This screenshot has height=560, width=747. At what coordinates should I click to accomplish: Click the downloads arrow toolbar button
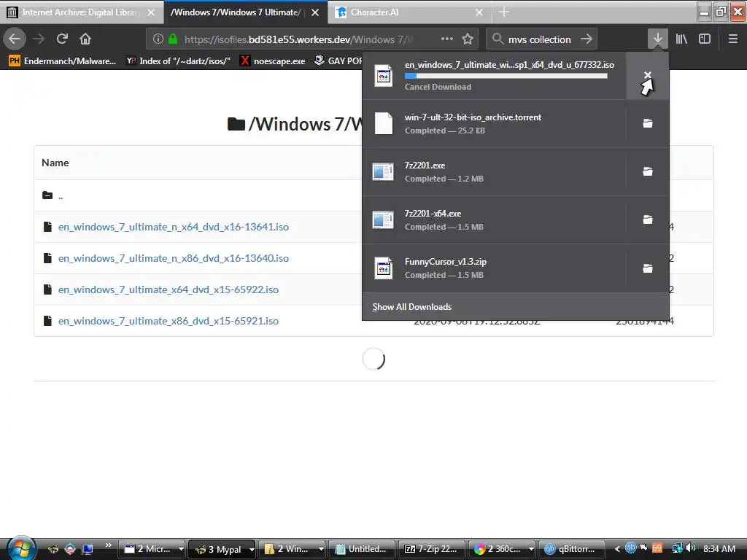657,39
